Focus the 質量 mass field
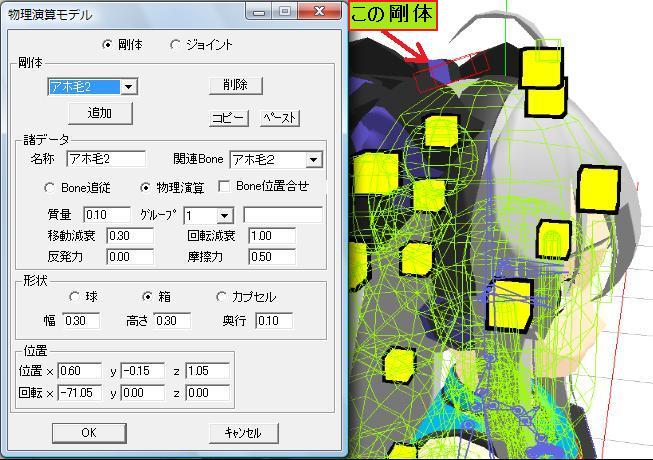This screenshot has width=653, height=460. click(107, 215)
